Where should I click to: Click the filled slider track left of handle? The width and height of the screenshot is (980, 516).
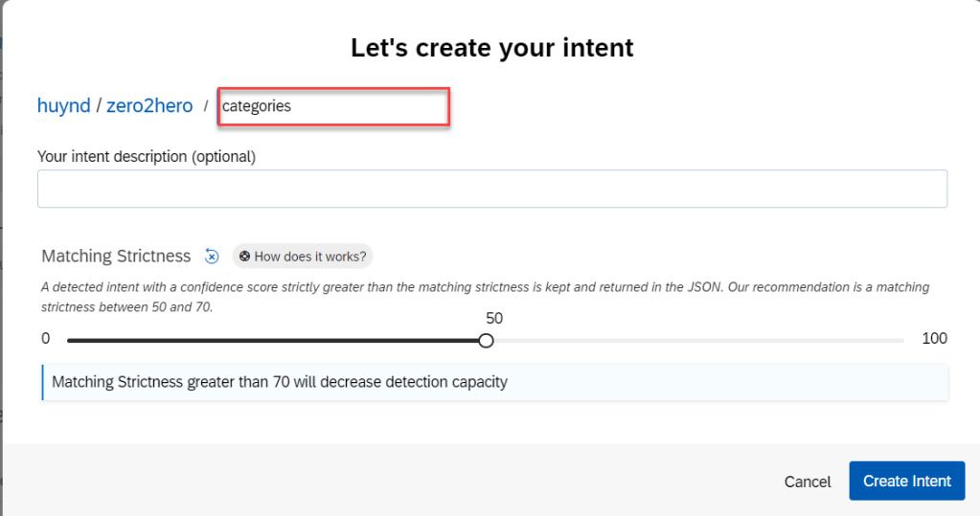tap(276, 340)
